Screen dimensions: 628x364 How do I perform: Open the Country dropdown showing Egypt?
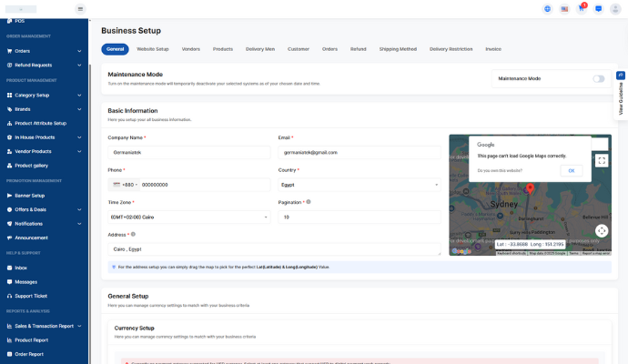pyautogui.click(x=359, y=185)
